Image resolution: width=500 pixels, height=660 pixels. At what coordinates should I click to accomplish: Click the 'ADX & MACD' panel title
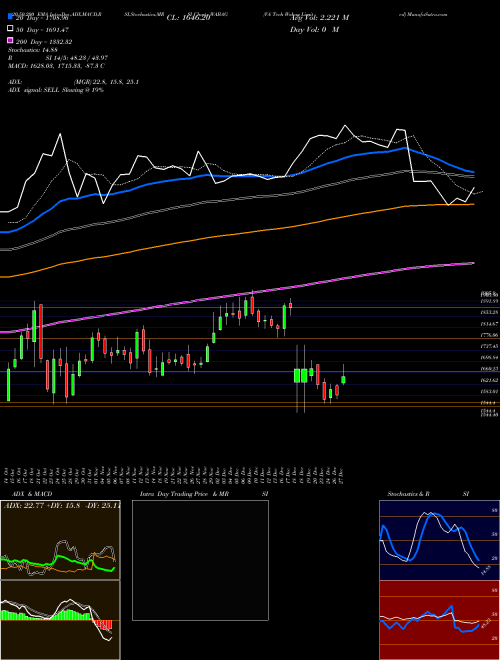click(x=32, y=494)
